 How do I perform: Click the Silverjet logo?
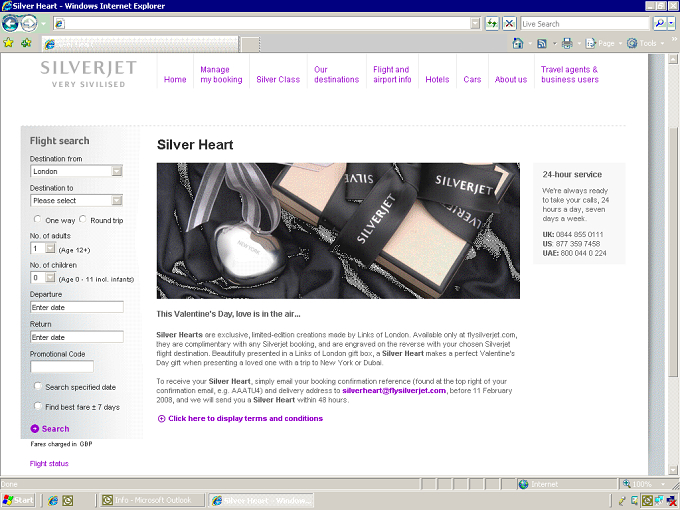coord(88,74)
